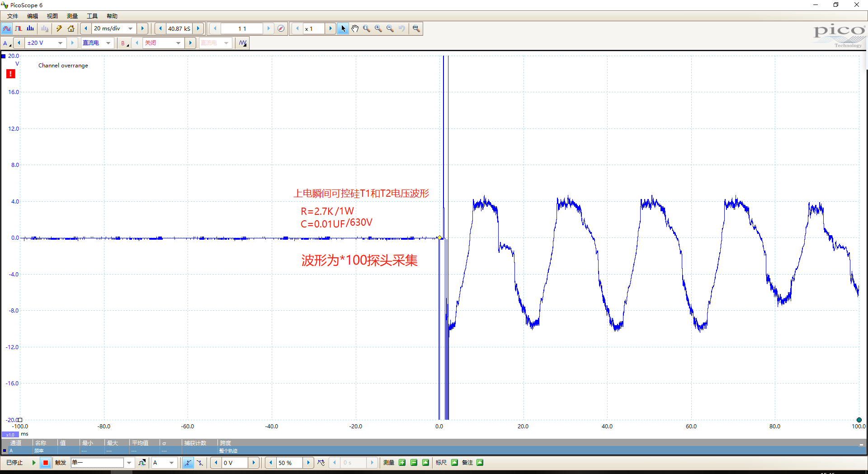
Task: Click advanced trigger settings icon
Action: pos(142,463)
